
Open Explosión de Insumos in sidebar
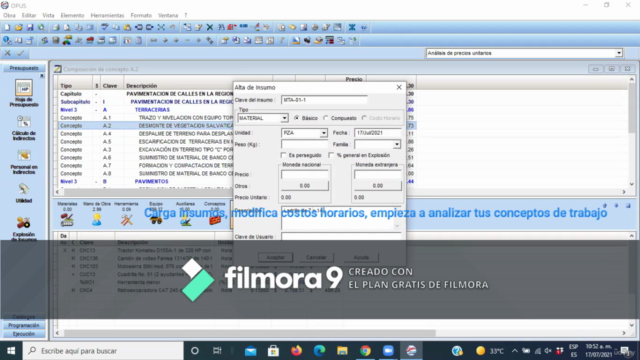click(x=24, y=229)
